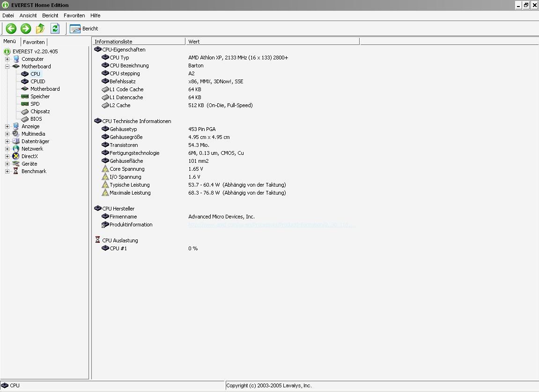The image size is (539, 392).
Task: Click the CPU icon in status bar
Action: (x=5, y=385)
